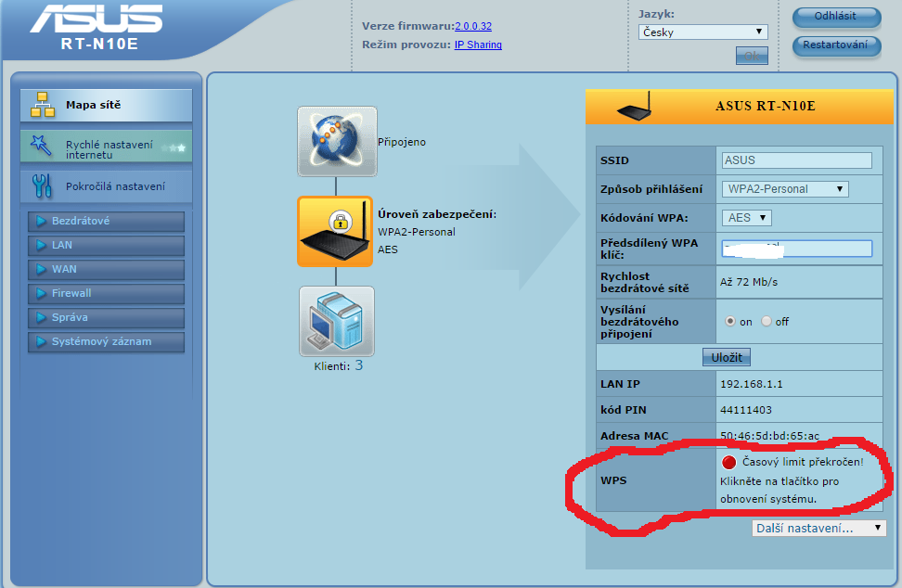
Task: Click the MAC address 50:46:5d:bd:65:ac
Action: coord(769,436)
